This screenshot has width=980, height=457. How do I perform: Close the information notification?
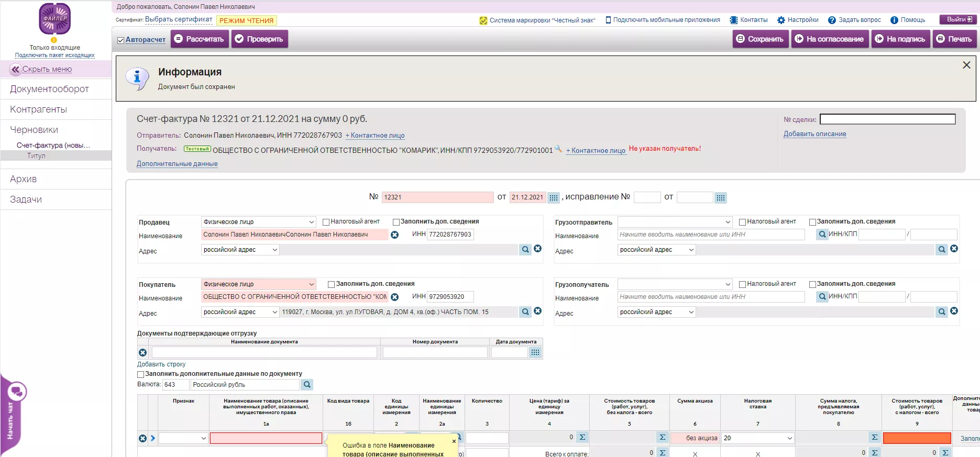coord(966,65)
